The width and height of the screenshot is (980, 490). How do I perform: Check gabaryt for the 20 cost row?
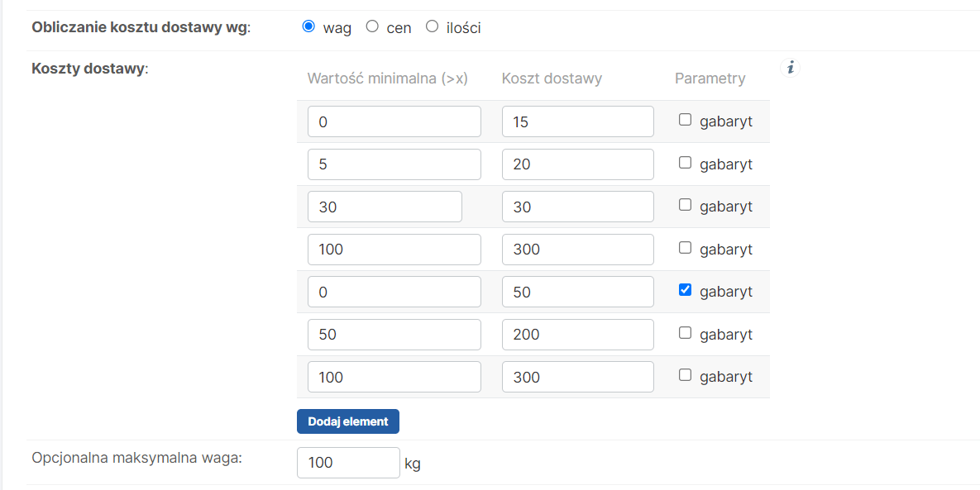coord(685,162)
